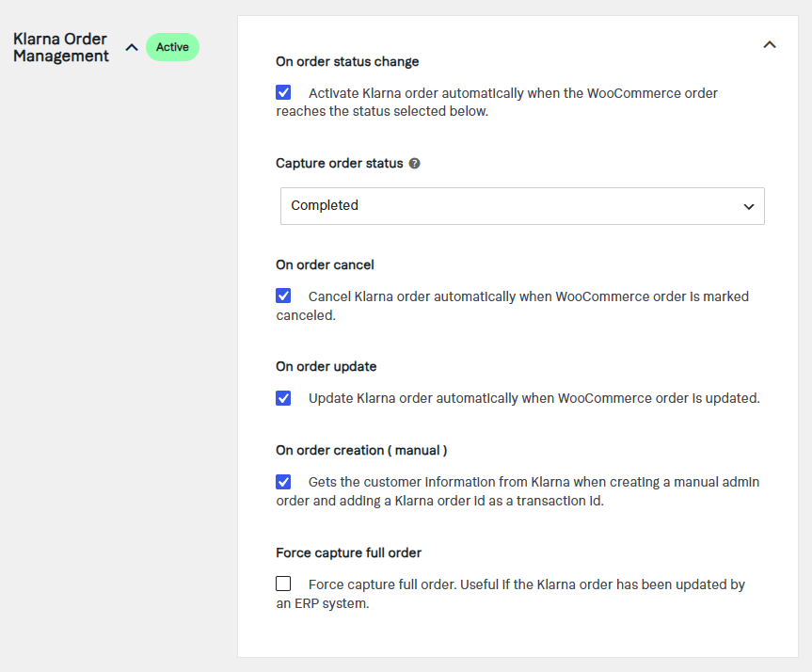Collapse the settings panel with top-right chevron
Viewport: 812px width, 672px height.
(770, 45)
